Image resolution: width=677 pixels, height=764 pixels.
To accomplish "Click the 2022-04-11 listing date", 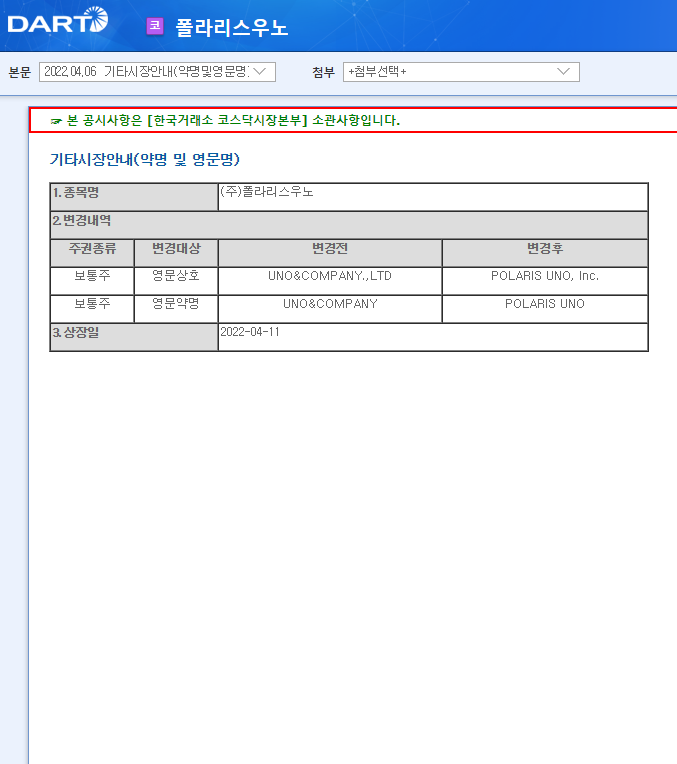I will pyautogui.click(x=250, y=332).
